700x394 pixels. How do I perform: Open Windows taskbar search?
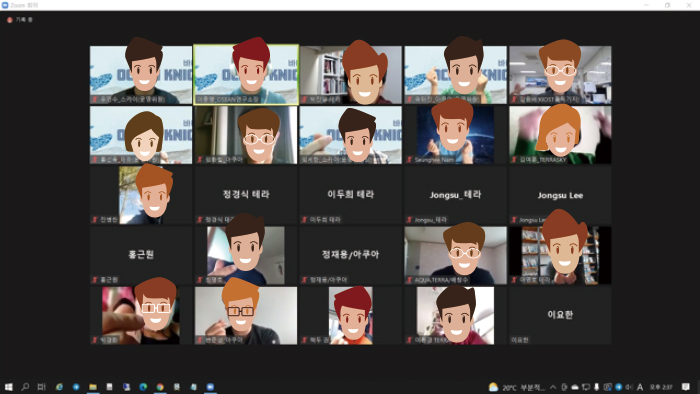[x=25, y=387]
